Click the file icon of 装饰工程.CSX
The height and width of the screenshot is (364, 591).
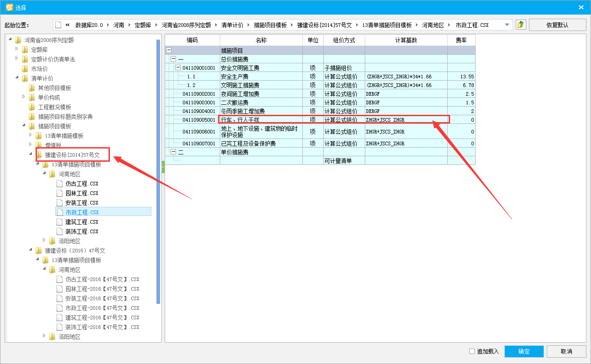point(59,231)
